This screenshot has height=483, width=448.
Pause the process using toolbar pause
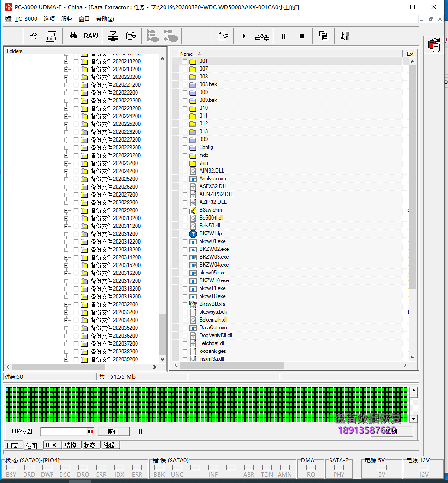coord(284,36)
